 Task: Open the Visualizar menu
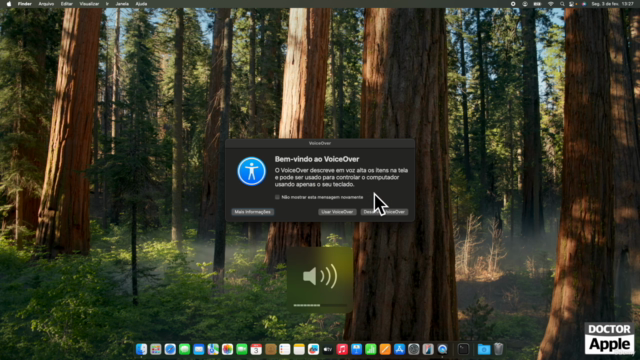tap(89, 4)
